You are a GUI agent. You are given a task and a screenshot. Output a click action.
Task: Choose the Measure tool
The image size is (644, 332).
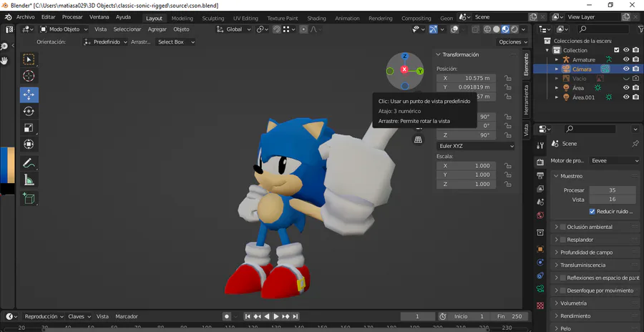pyautogui.click(x=29, y=180)
